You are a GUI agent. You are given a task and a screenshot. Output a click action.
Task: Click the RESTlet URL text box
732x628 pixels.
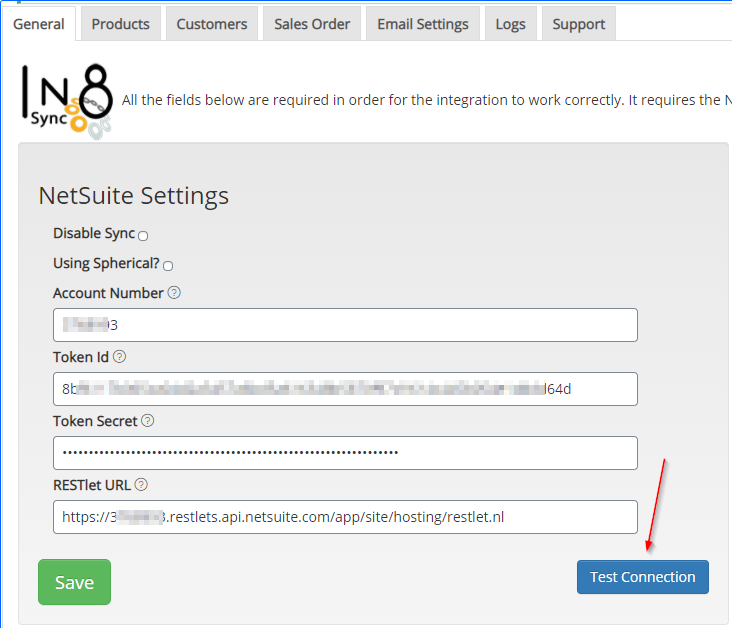click(345, 517)
